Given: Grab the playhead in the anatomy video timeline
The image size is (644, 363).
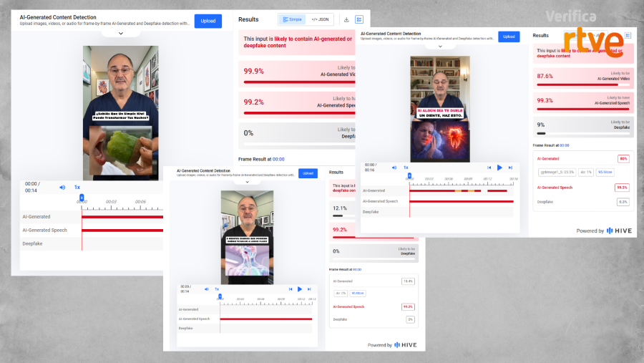Looking at the screenshot, I should [x=220, y=296].
